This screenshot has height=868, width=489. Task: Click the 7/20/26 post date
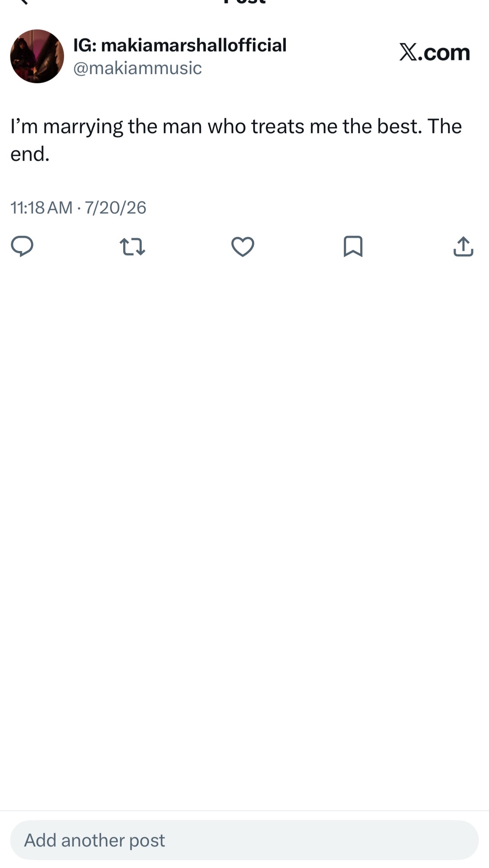pyautogui.click(x=115, y=208)
